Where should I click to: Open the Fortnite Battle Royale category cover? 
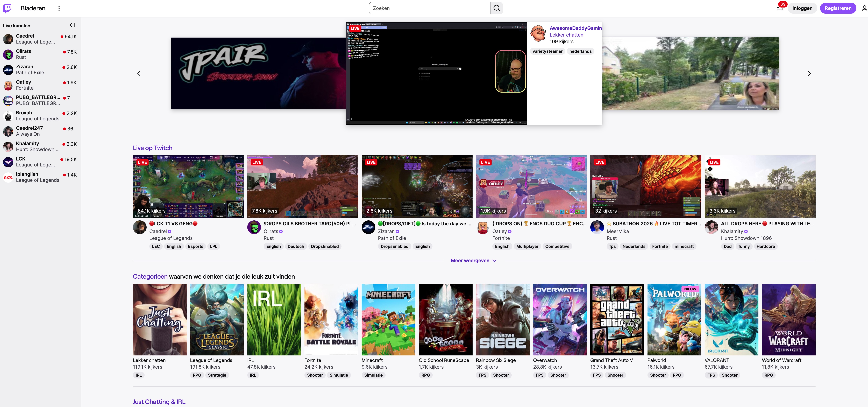tap(331, 319)
